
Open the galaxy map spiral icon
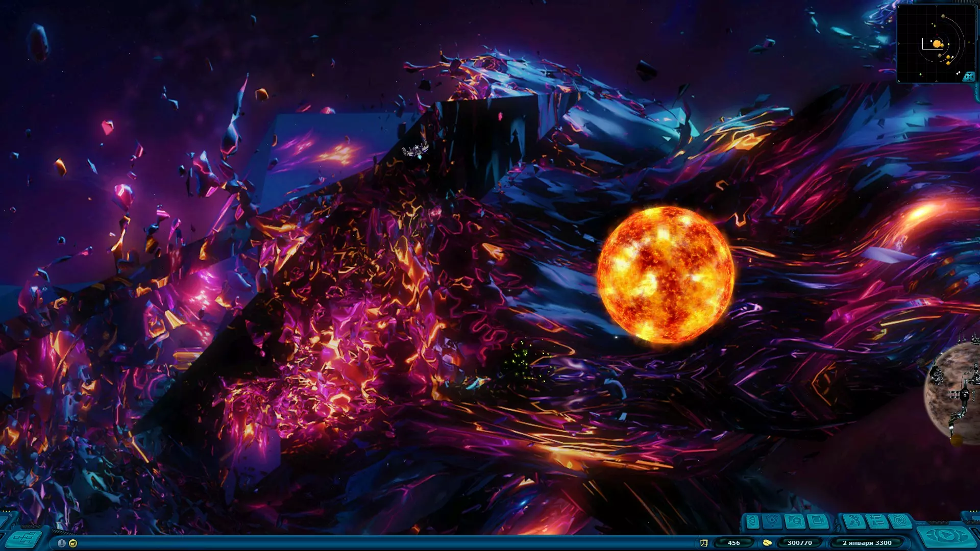click(x=900, y=521)
